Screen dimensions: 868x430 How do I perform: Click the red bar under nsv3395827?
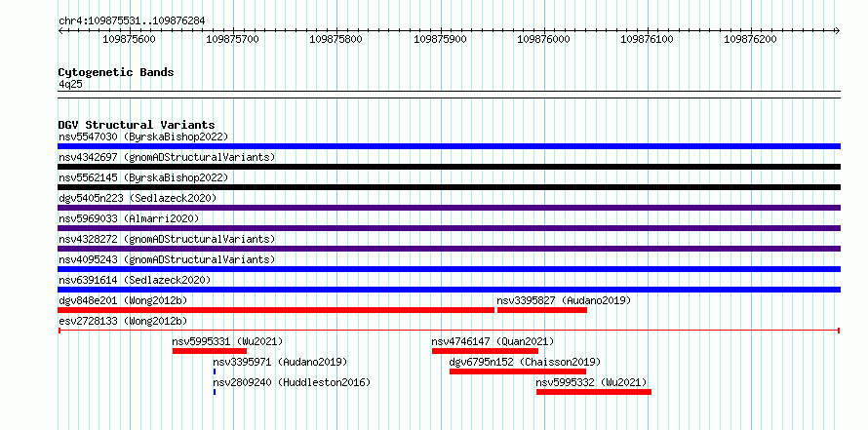click(542, 310)
